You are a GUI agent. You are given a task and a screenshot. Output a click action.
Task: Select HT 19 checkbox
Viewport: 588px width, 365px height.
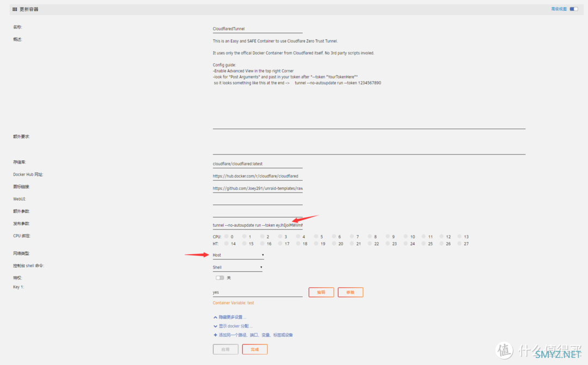[x=316, y=244]
